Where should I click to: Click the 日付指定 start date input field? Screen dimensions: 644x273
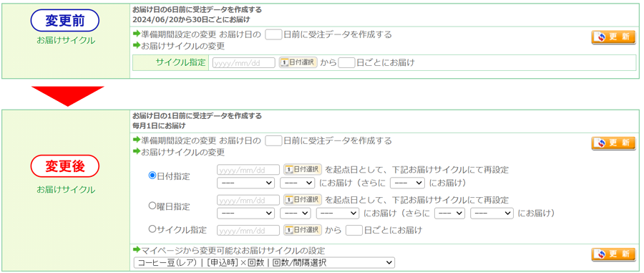pos(248,169)
